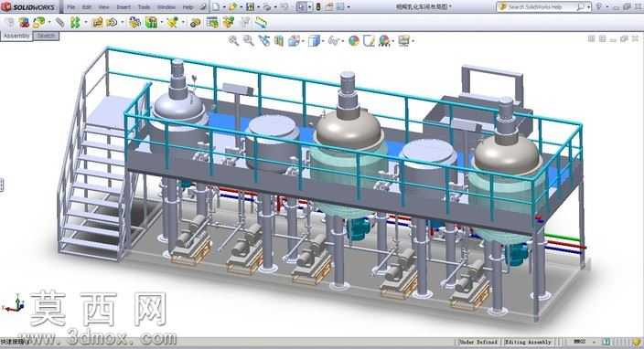Click the Assembly Features icon
Image resolution: width=644 pixels, height=349 pixels.
click(151, 22)
